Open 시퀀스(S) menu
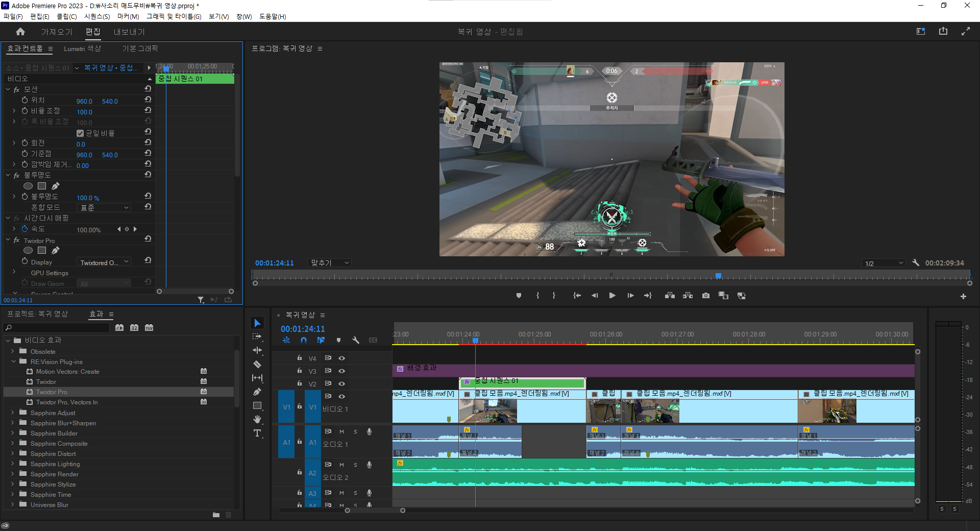 pyautogui.click(x=97, y=16)
